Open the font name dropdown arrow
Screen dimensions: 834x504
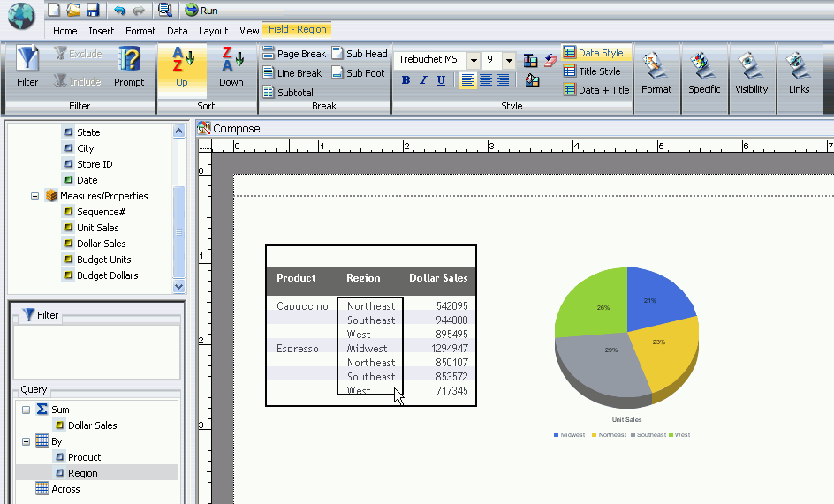474,60
